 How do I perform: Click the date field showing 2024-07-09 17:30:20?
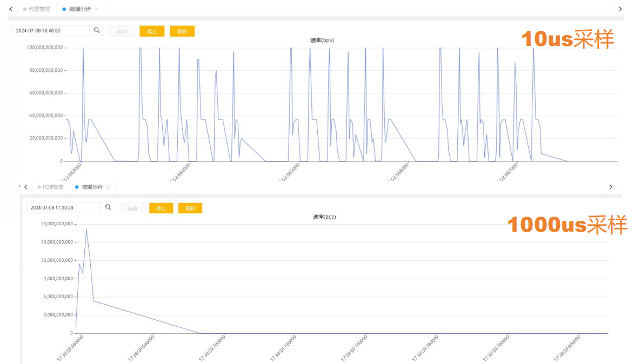63,207
